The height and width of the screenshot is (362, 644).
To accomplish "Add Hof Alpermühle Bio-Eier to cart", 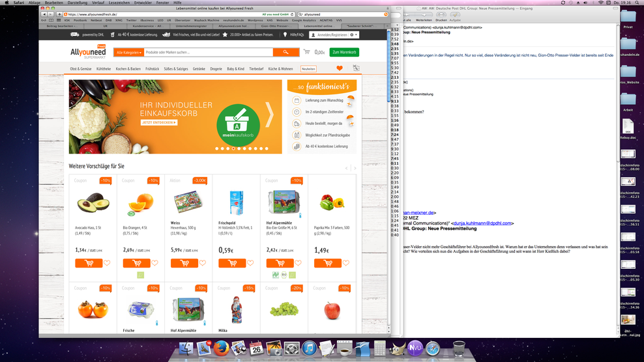I will (280, 263).
